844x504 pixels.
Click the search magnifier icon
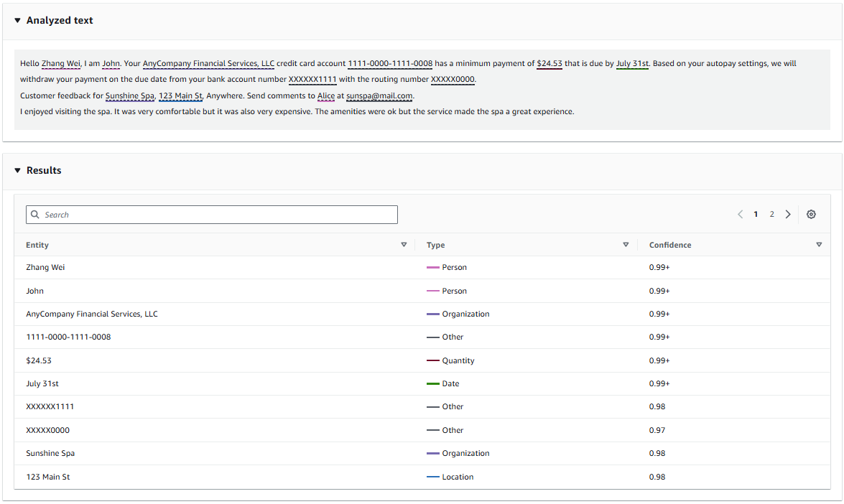[35, 215]
